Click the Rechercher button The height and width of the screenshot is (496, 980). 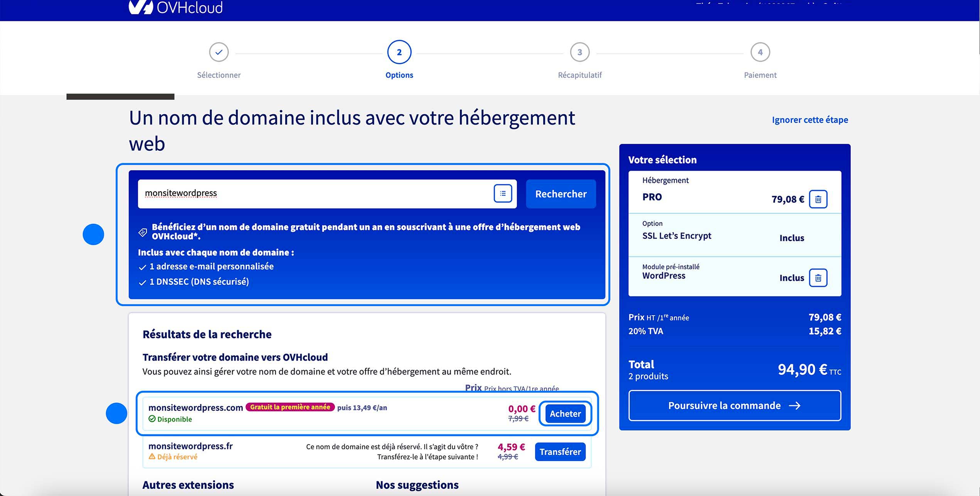[x=560, y=194]
